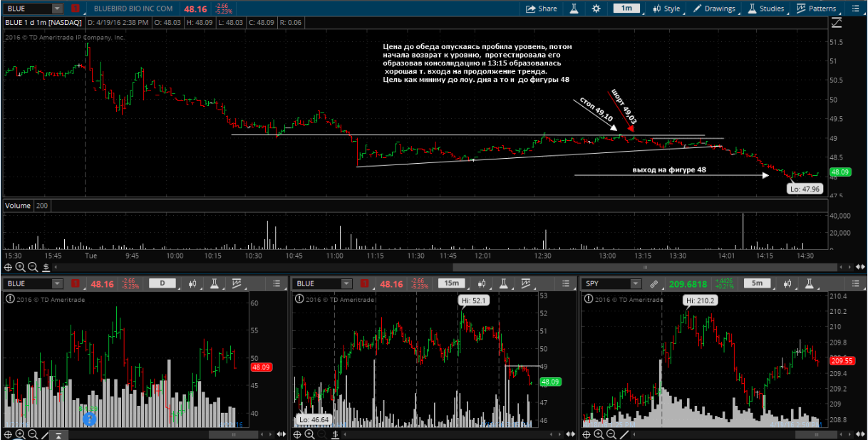Collapse the Volume subgraph label
Viewport: 868px width, 440px height.
[x=18, y=206]
